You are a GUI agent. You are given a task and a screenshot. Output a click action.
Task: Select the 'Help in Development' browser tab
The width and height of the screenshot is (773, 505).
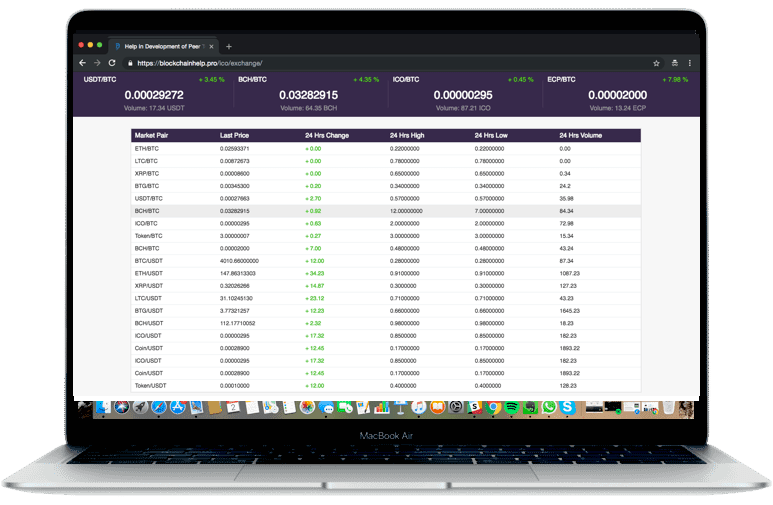tap(158, 46)
